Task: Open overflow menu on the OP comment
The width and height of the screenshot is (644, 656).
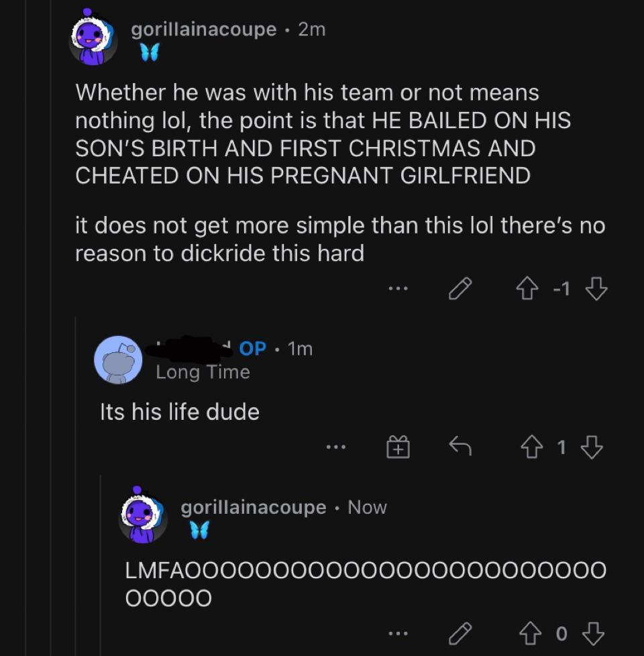Action: [334, 446]
